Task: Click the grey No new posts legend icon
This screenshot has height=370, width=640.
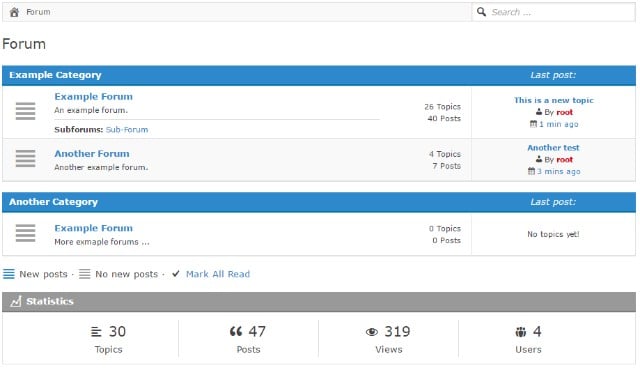Action: 84,274
